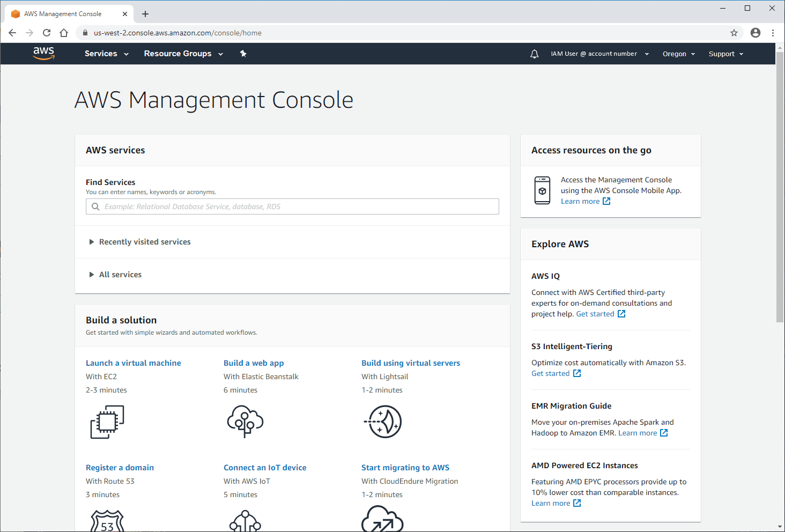The image size is (785, 532).
Task: Open the Chrome profile avatar icon
Action: point(756,33)
